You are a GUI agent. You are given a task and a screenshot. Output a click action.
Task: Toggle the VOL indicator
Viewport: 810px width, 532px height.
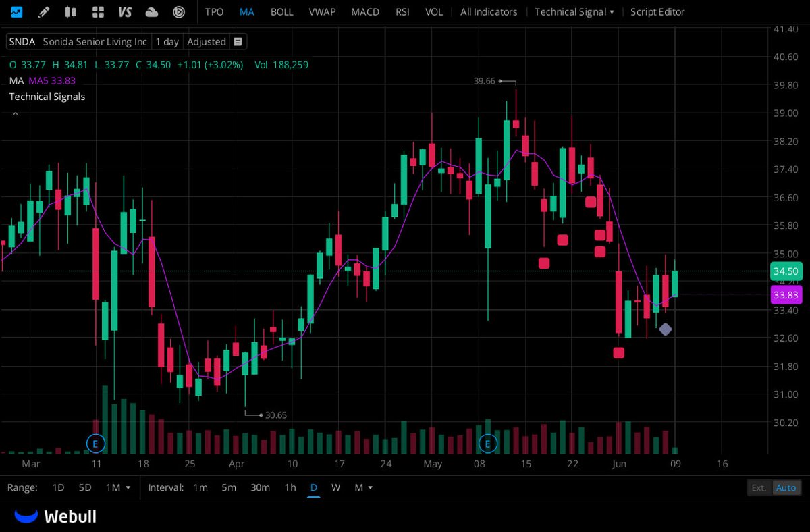434,11
